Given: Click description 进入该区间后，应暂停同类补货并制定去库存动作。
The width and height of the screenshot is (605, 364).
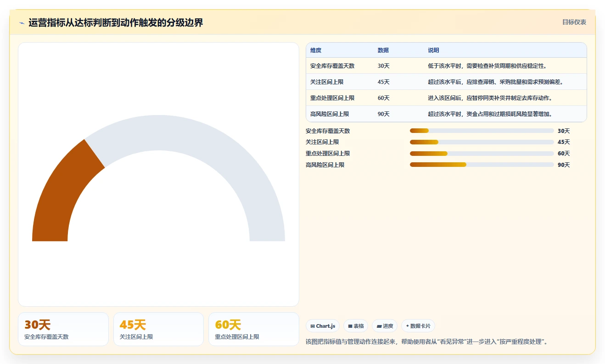Looking at the screenshot, I should pos(490,98).
